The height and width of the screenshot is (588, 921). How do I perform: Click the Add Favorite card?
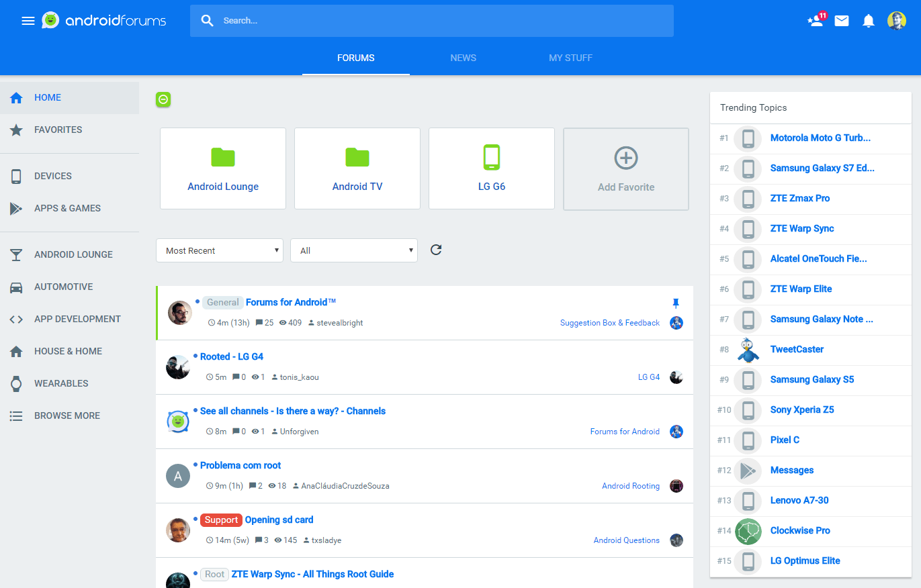[626, 169]
